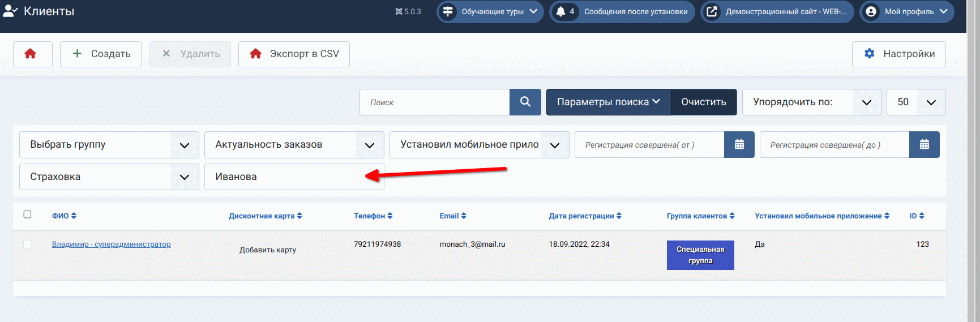Click into the Поиск search field
The image size is (980, 322).
[434, 102]
